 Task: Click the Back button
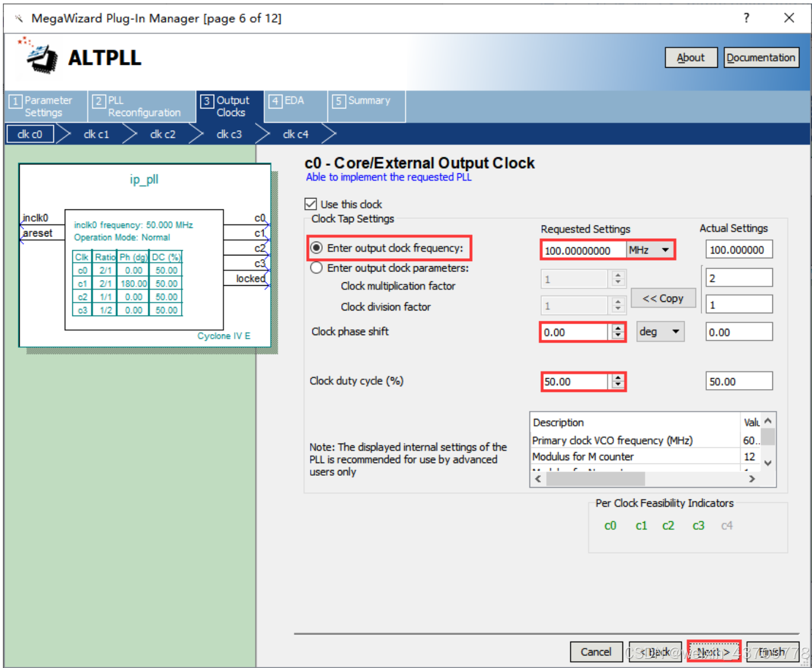coord(655,651)
